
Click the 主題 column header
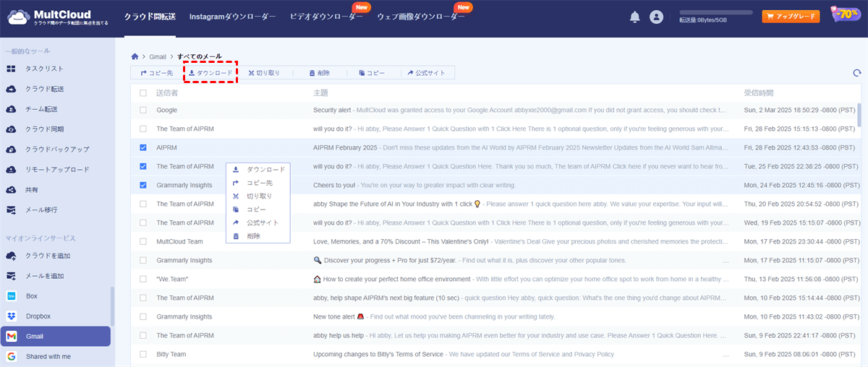pyautogui.click(x=320, y=92)
